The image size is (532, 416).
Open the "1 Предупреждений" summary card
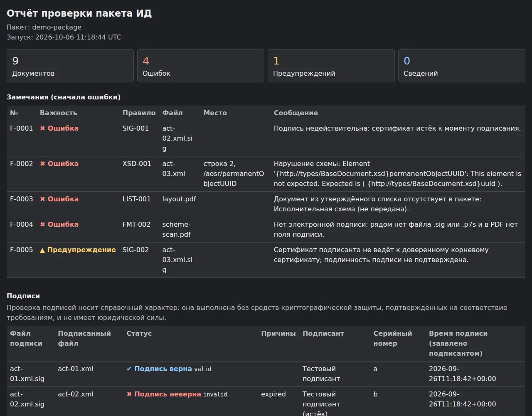(331, 66)
